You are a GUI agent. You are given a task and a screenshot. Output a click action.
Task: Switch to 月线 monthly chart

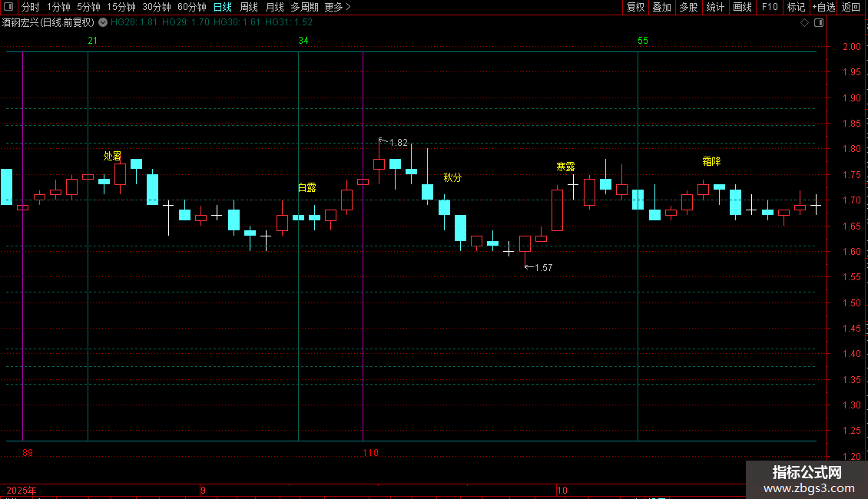click(274, 7)
